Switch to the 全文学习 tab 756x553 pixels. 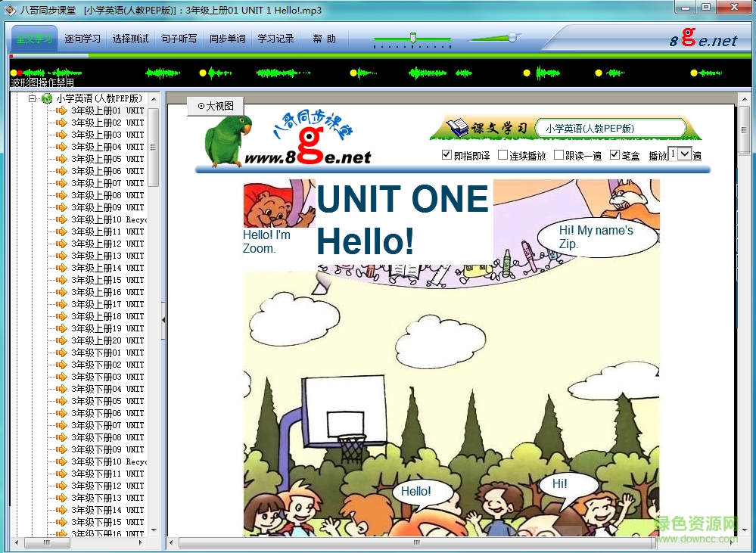pos(34,39)
